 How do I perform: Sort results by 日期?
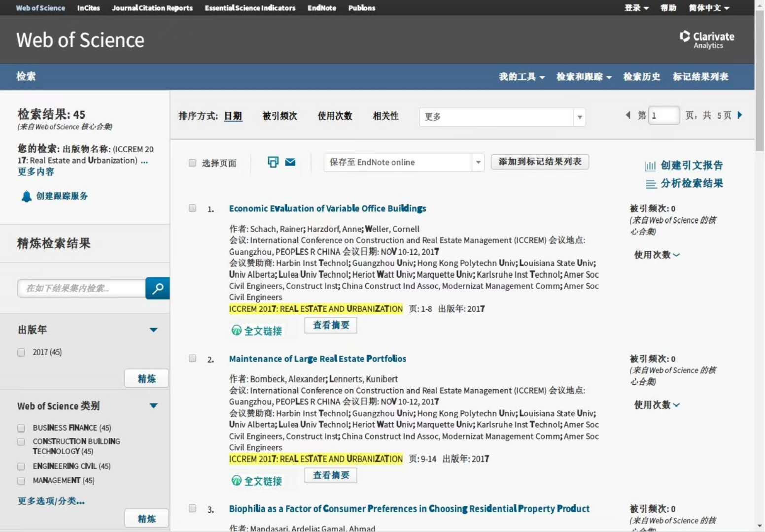coord(233,116)
